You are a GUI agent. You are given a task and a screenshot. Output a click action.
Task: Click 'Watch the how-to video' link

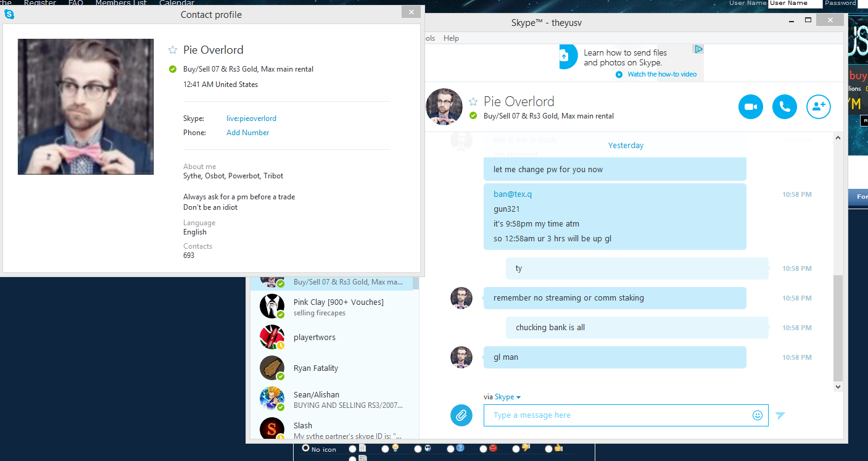(x=662, y=74)
